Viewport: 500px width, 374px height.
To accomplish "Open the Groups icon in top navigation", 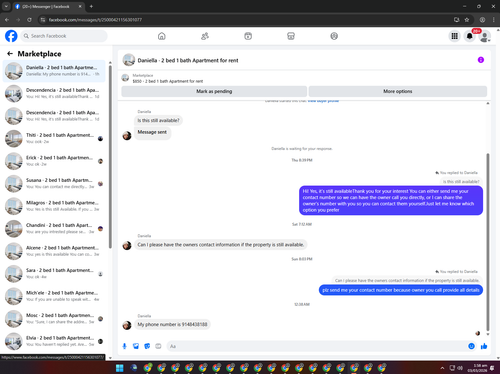I will coord(334,36).
